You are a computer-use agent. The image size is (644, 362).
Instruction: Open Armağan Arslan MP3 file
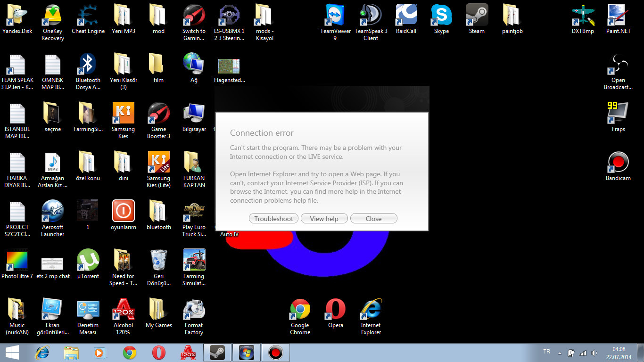[53, 170]
